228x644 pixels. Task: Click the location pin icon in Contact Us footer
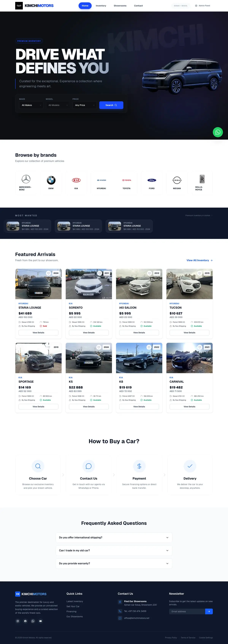pyautogui.click(x=120, y=602)
